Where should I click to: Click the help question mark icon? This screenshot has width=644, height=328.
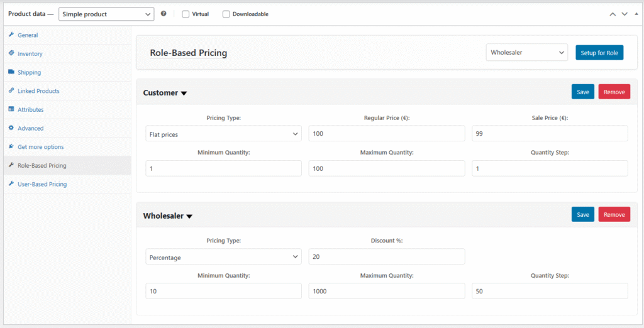164,14
